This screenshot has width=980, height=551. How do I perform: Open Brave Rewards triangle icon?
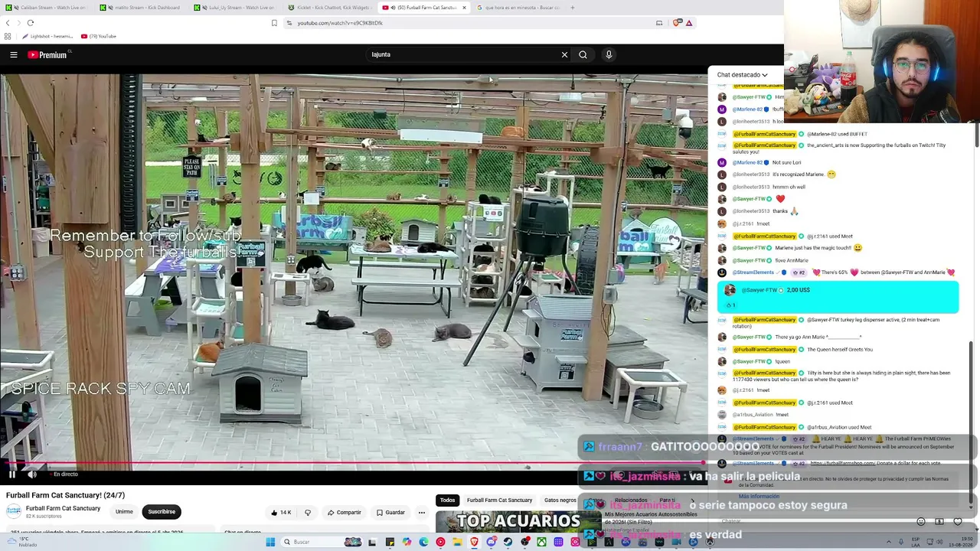point(689,23)
